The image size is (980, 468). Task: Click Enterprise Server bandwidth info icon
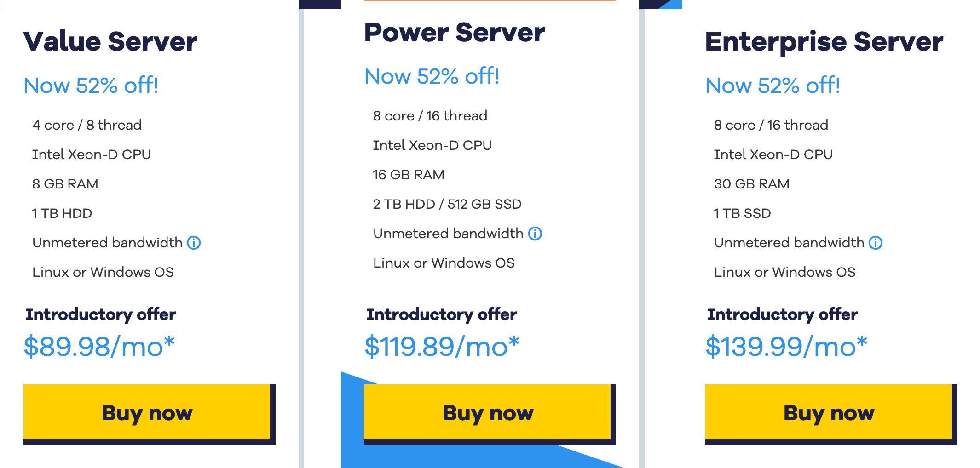point(875,243)
